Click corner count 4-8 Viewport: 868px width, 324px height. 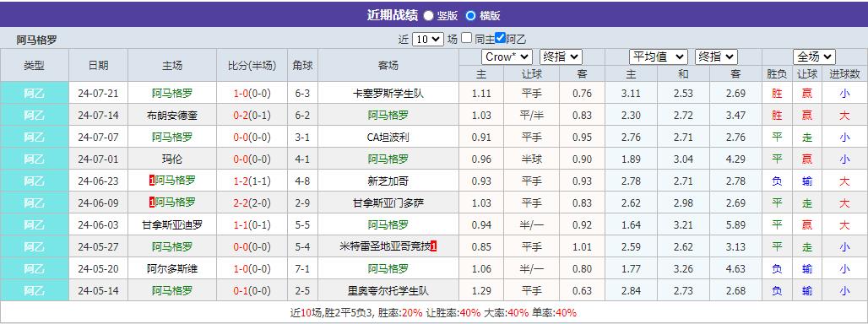coord(303,181)
